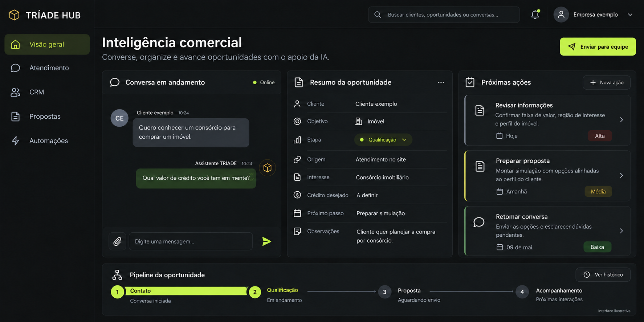Click the Próximas ações checklist icon

(x=470, y=82)
